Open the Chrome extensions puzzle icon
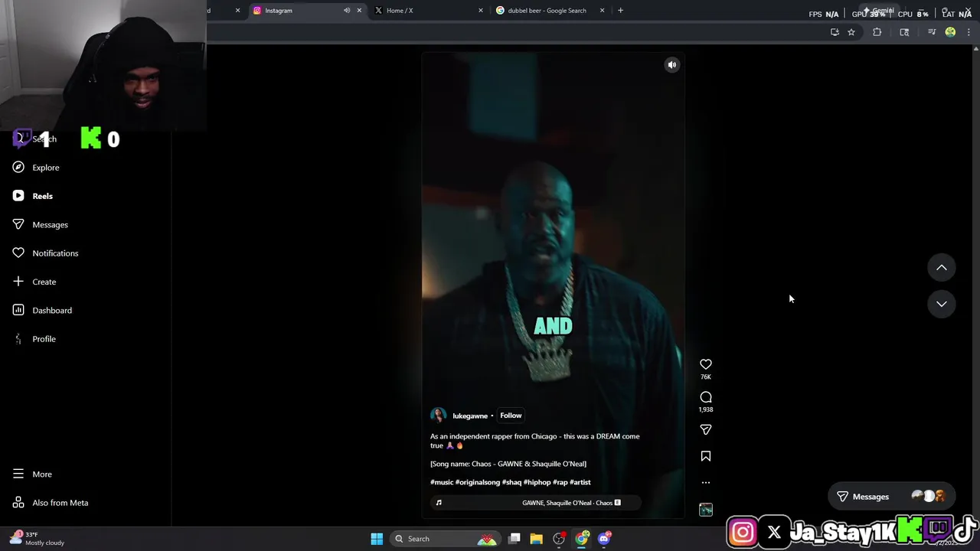The image size is (980, 551). [877, 32]
